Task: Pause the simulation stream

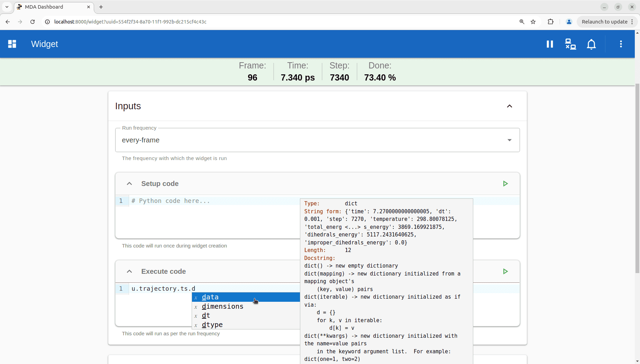Action: tap(550, 44)
